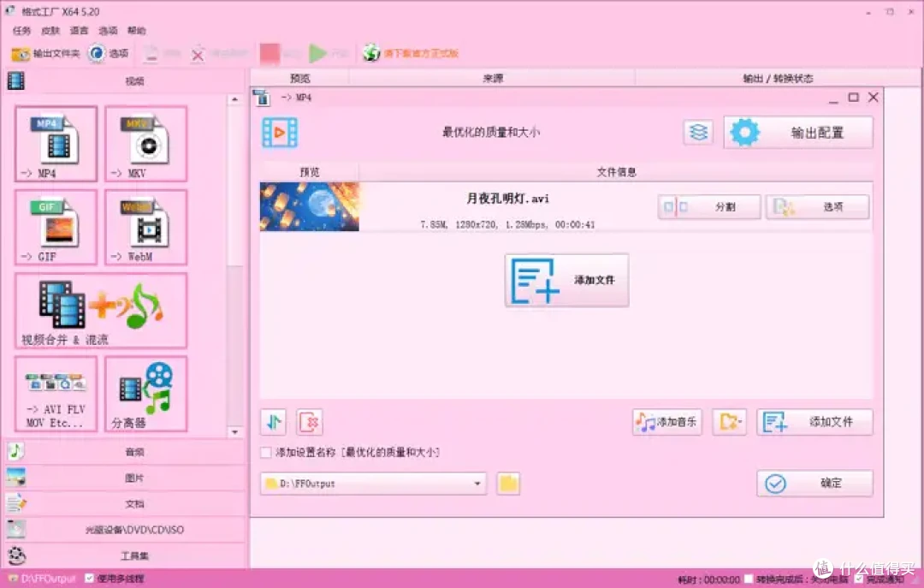Click the sort order arrows icon

click(274, 422)
